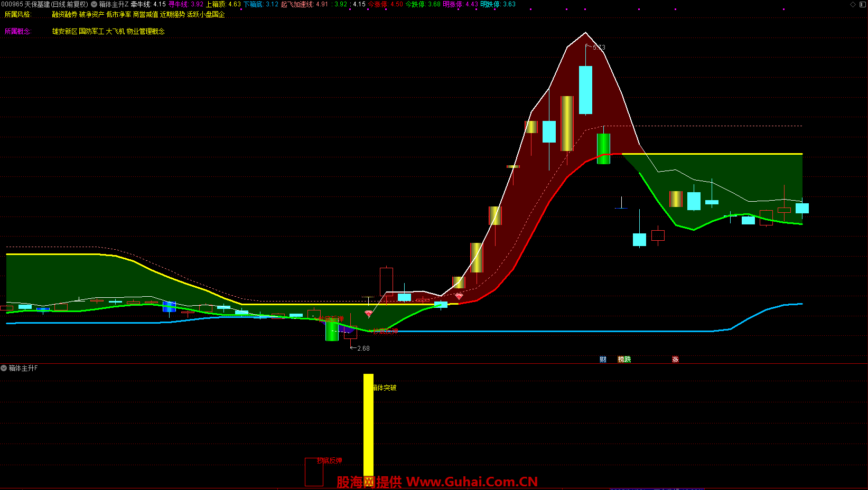The width and height of the screenshot is (868, 490).
Task: Click the 明跌停: 3.63 value
Action: click(498, 4)
